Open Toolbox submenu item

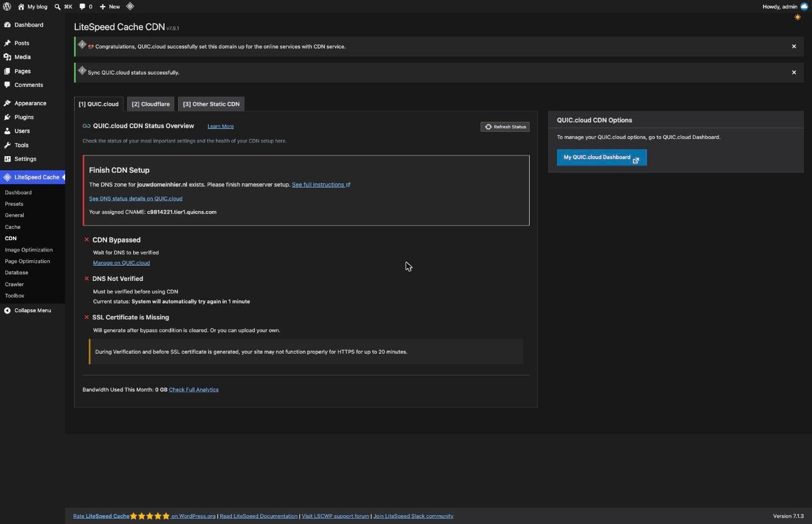tap(15, 296)
